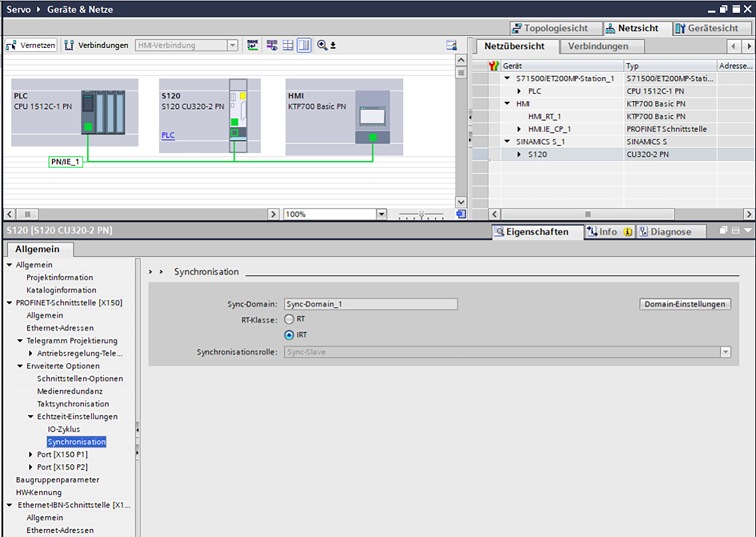756x537 pixels.
Task: Select Schnittstellen-Optionen tree item
Action: [80, 378]
